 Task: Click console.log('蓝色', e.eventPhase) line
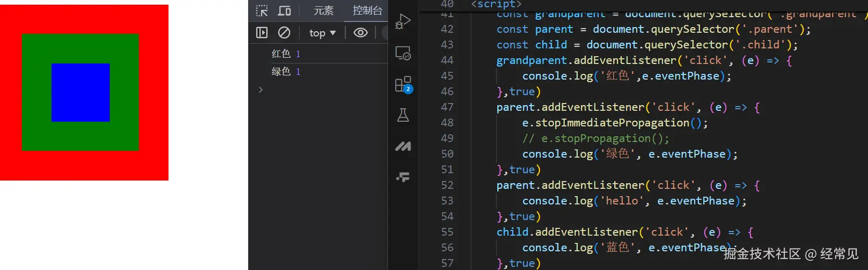(x=630, y=248)
